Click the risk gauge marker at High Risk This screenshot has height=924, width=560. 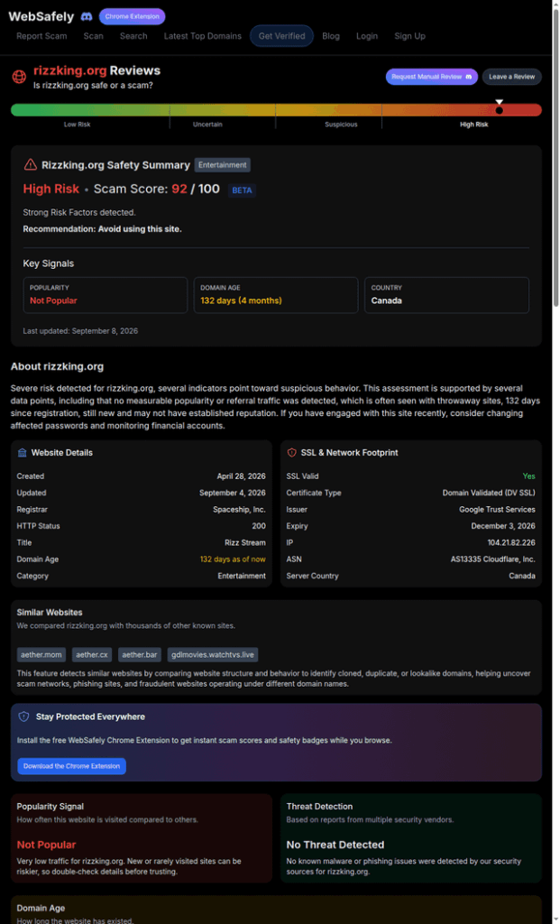(x=500, y=109)
